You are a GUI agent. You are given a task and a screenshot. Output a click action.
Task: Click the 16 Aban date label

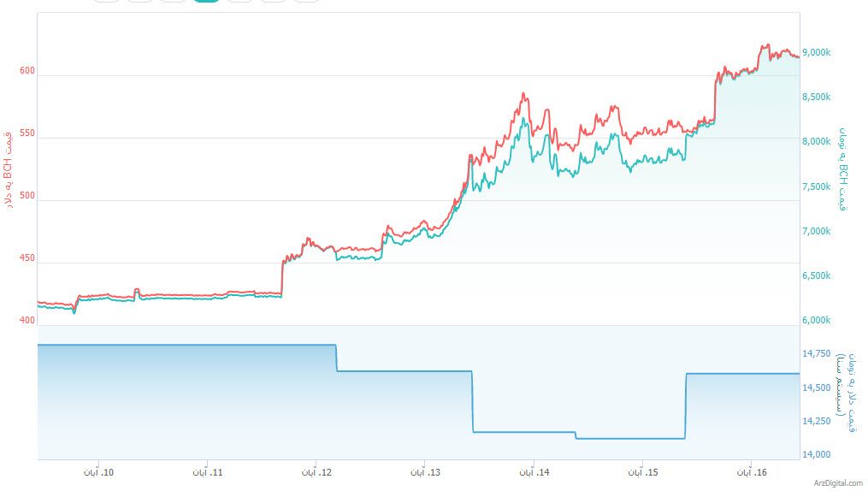click(753, 472)
